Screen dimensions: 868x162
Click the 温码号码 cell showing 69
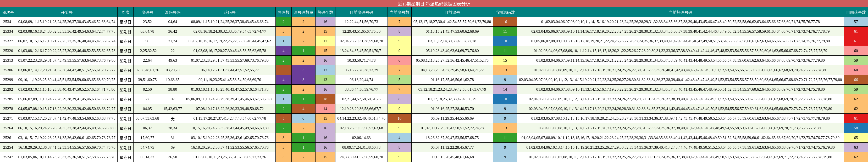click(x=173, y=148)
